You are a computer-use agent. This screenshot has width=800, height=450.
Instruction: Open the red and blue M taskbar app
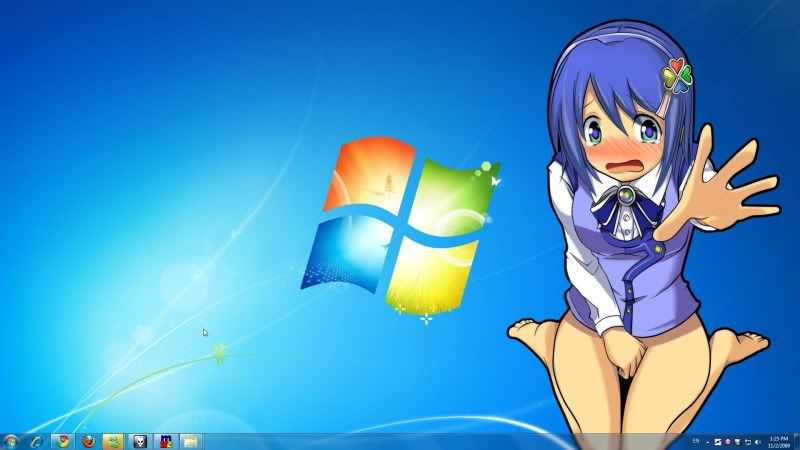(x=166, y=441)
